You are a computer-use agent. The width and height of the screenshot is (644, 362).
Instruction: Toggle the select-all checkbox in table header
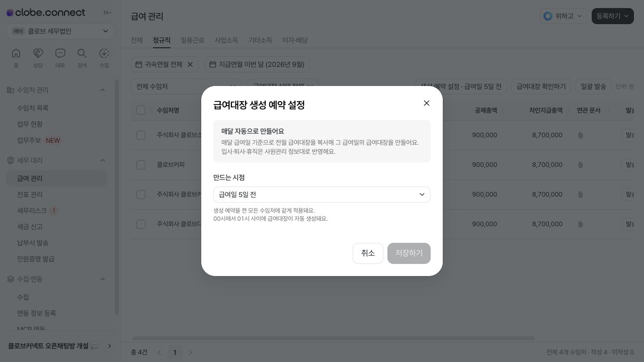click(141, 110)
